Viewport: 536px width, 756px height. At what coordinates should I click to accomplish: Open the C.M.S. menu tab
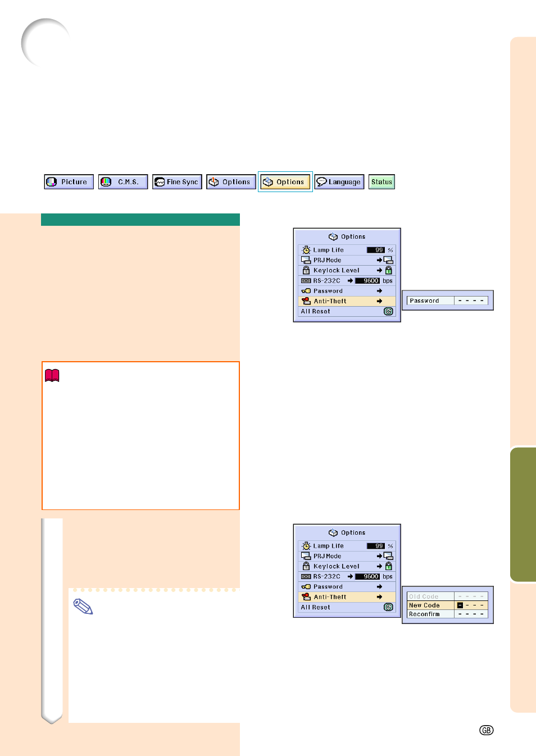tap(123, 182)
